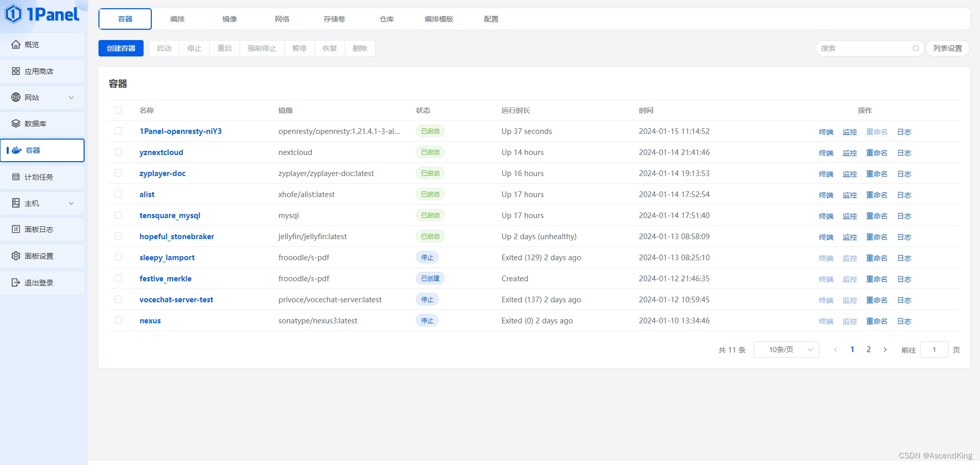980x465 pixels.
Task: Click the 前往 page number input
Action: [934, 350]
